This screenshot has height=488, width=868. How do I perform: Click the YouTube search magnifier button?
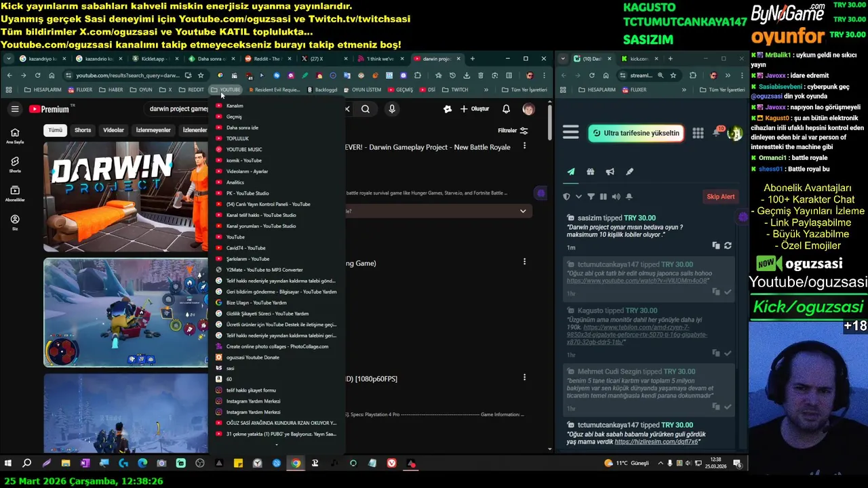(366, 109)
